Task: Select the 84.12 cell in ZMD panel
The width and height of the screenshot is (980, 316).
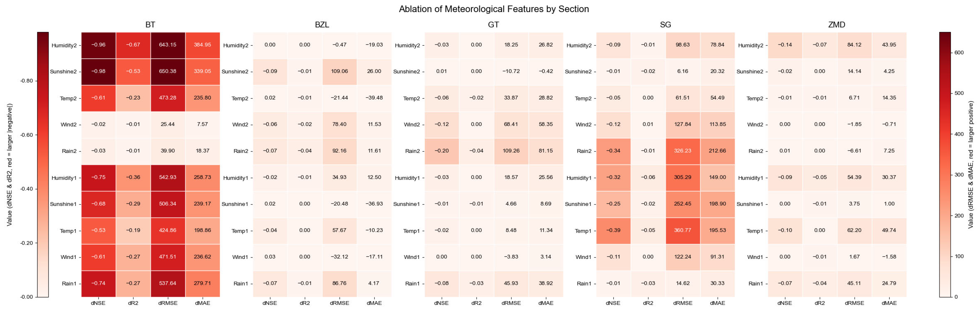Action: pos(854,45)
